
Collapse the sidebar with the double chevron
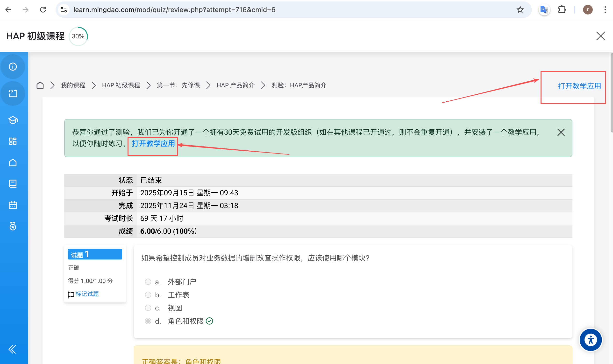click(12, 349)
